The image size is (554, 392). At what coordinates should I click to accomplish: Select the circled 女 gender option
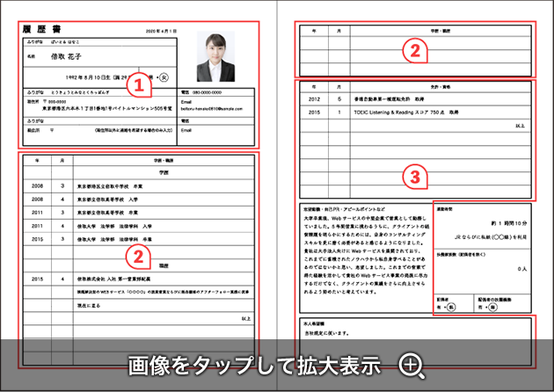[163, 77]
